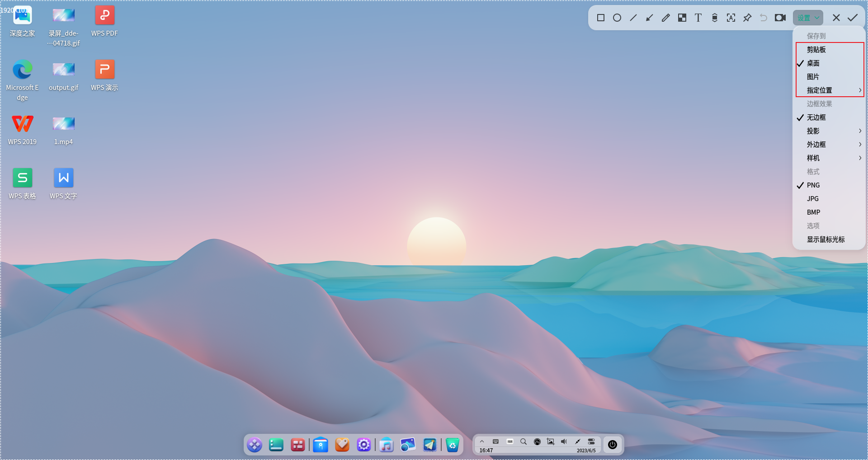The image size is (868, 460).
Task: Open the launcher from the dock
Action: [255, 445]
